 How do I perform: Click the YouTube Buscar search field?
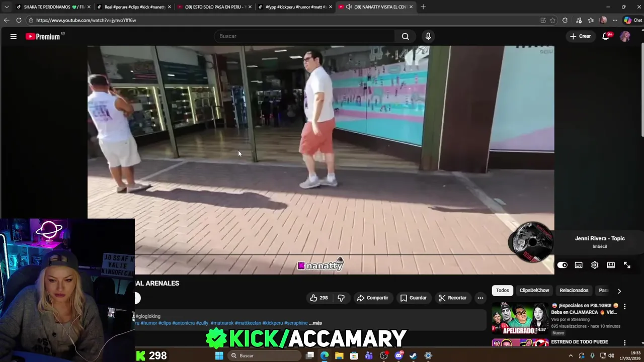click(304, 36)
